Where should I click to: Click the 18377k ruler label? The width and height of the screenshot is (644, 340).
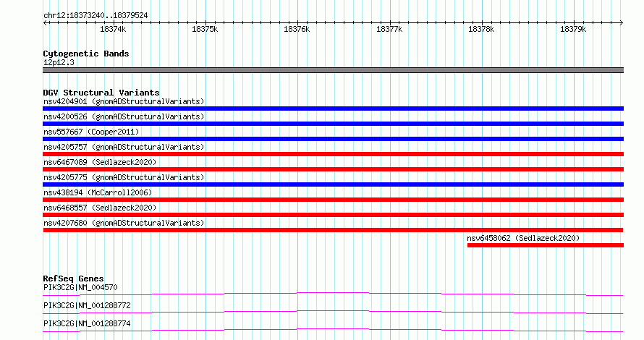pyautogui.click(x=389, y=29)
